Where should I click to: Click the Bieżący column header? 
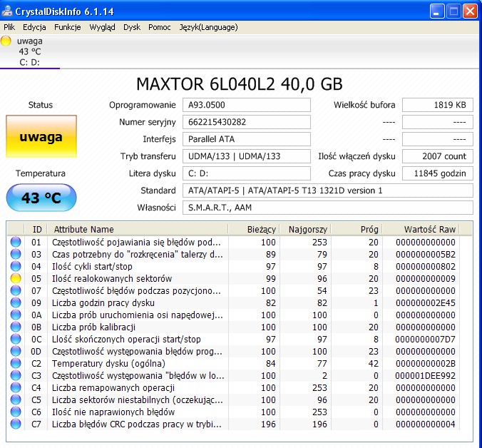pyautogui.click(x=254, y=230)
